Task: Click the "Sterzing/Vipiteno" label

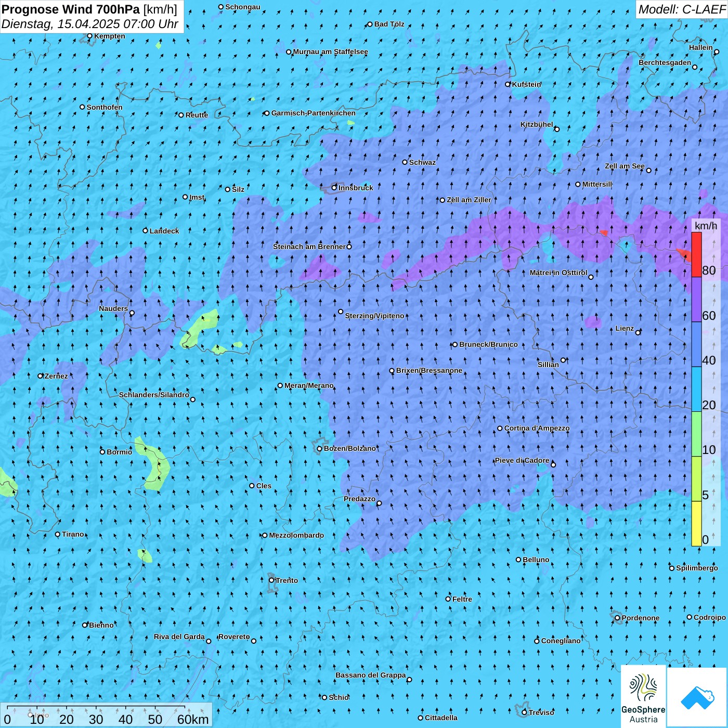Action: (375, 316)
